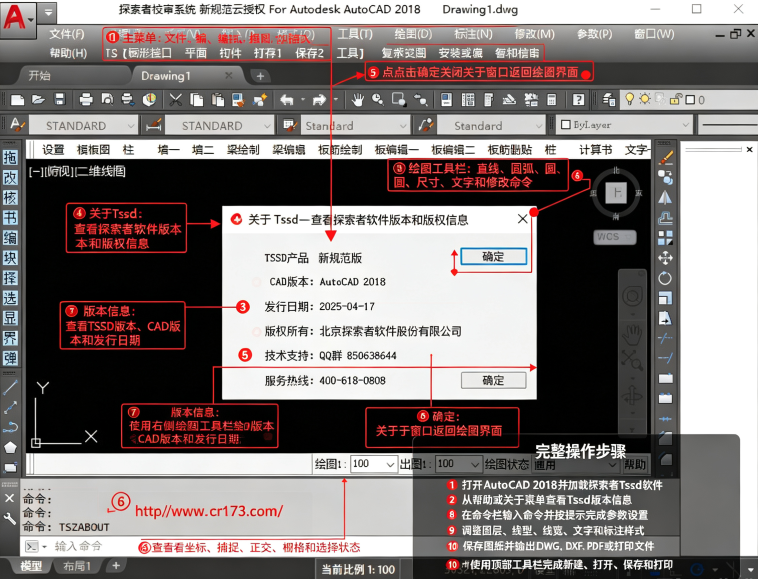Open the 窗口(W) menu
This screenshot has height=579, width=758.
click(654, 34)
